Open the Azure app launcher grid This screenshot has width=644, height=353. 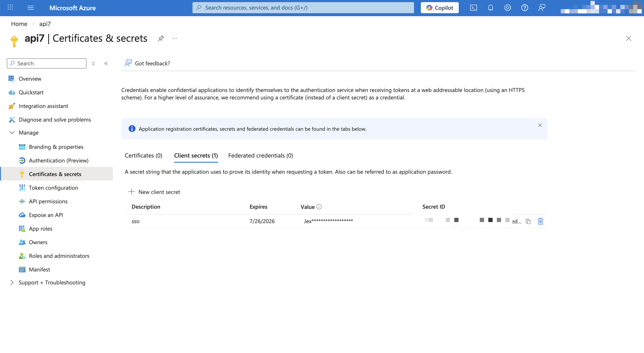(x=10, y=7)
